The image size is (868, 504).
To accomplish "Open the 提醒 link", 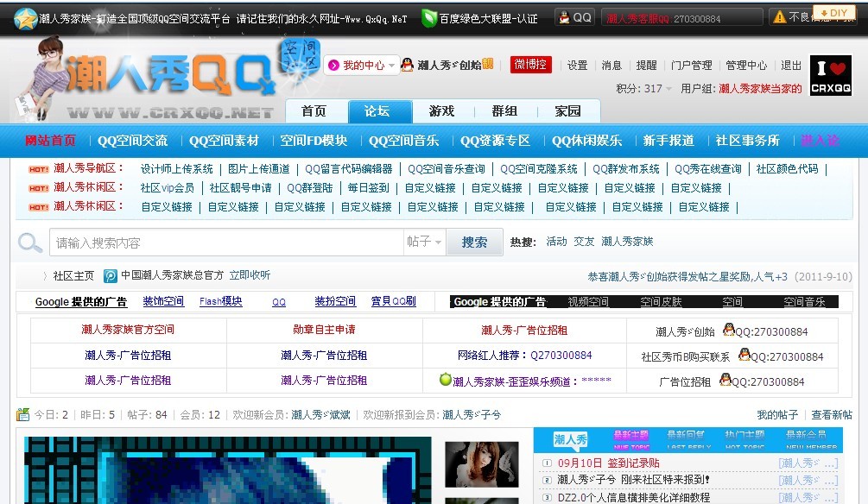I will click(x=647, y=66).
